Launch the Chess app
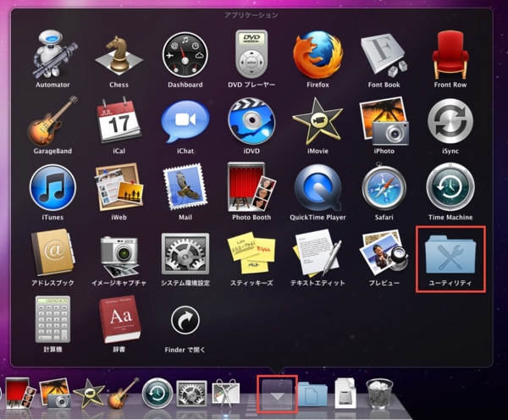The image size is (508, 420). pos(119,54)
